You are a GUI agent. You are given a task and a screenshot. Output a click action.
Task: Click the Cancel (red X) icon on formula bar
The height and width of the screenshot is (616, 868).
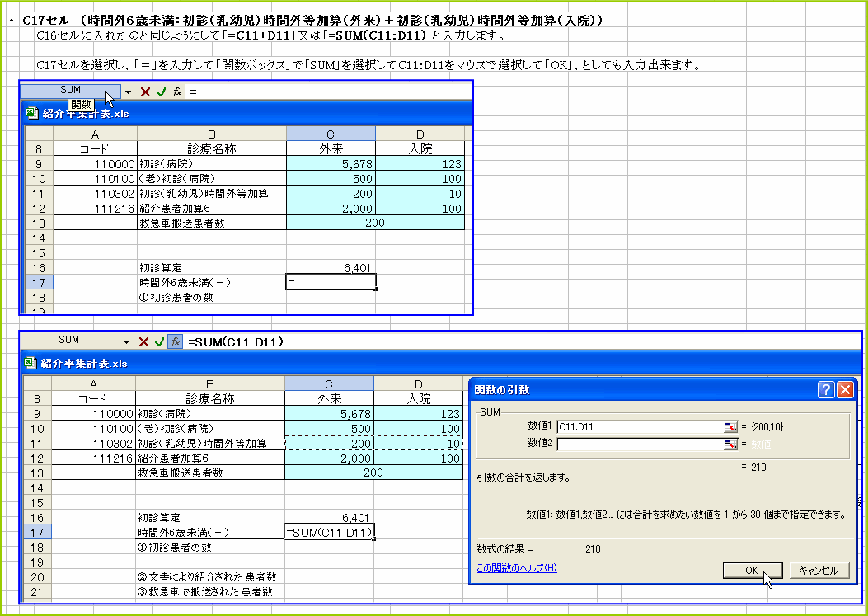click(143, 91)
